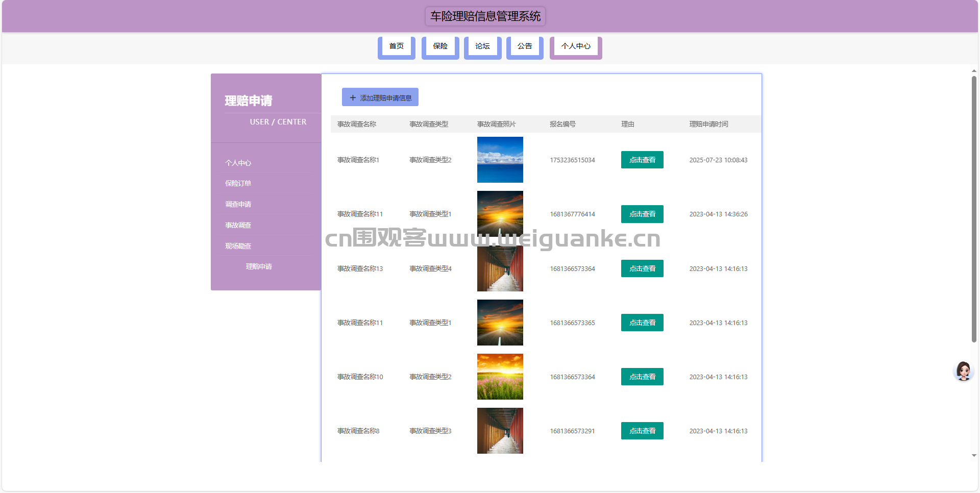This screenshot has height=493, width=980.
Task: Click the 事故调查类型 column header
Action: click(429, 124)
